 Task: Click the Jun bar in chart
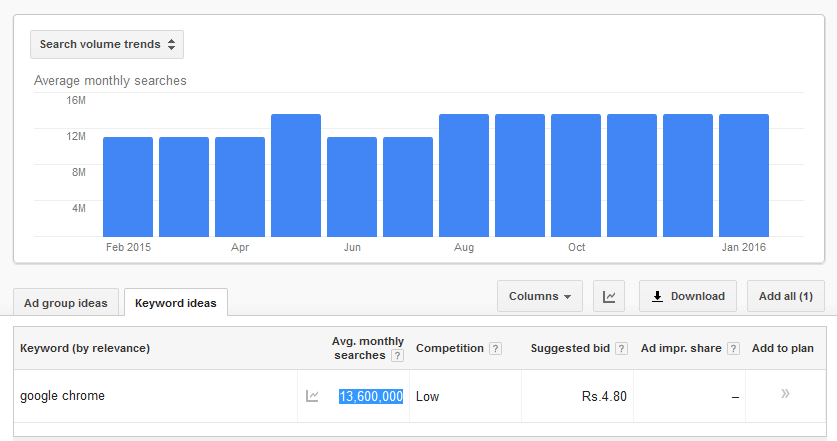coord(352,187)
